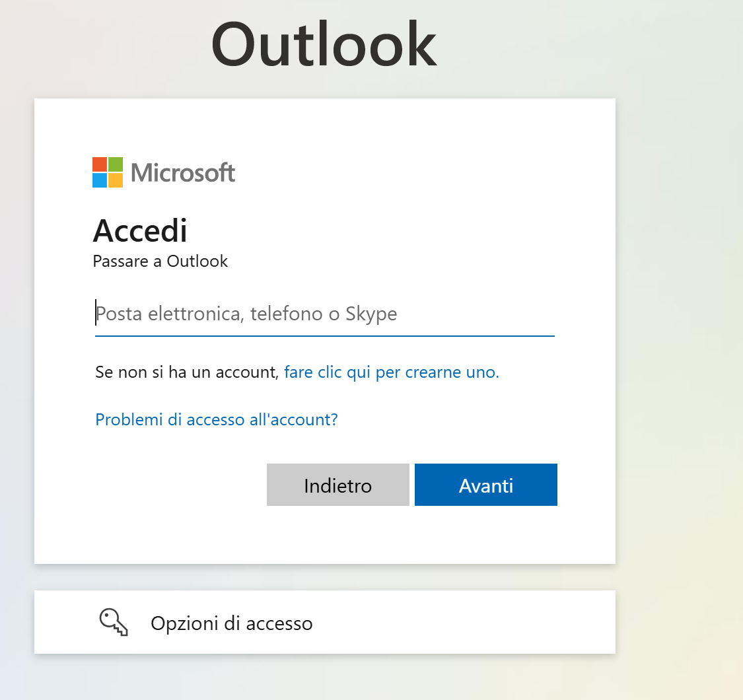Image resolution: width=743 pixels, height=700 pixels.
Task: Click the 'Passare a Outlook' subtitle text
Action: click(x=160, y=261)
